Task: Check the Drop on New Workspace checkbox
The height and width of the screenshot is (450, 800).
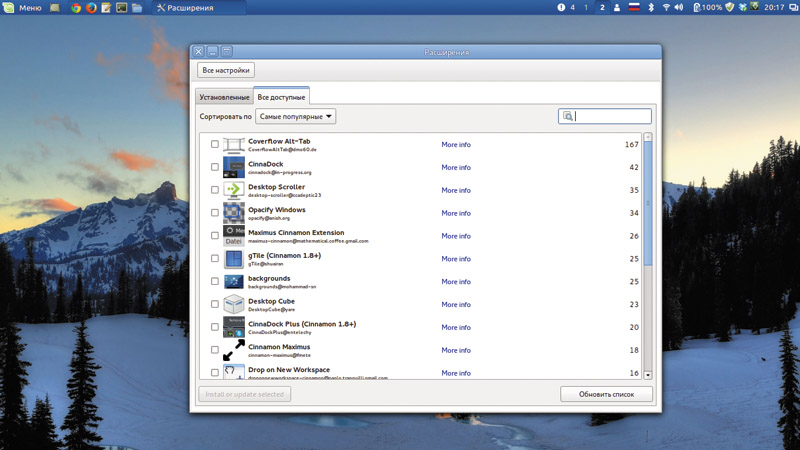Action: pyautogui.click(x=215, y=372)
